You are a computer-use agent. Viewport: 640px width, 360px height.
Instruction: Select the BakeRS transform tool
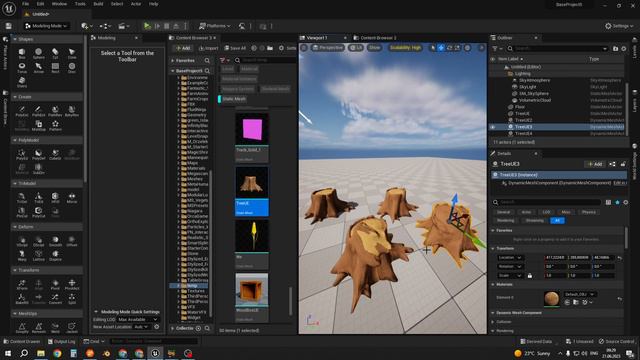[x=22, y=299]
